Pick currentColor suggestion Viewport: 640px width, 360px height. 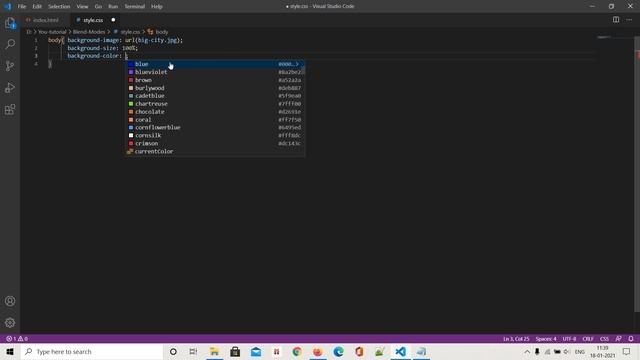pos(215,151)
